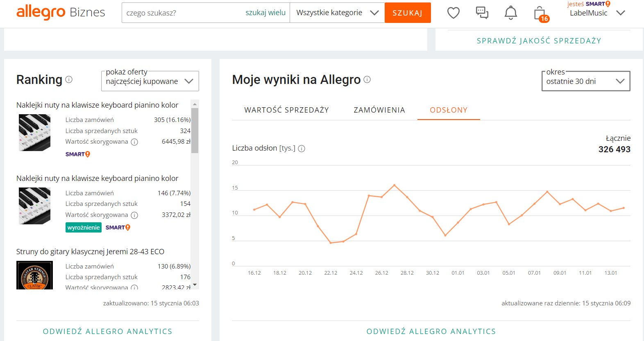Click the szukaj wielu link
The height and width of the screenshot is (341, 644).
(x=265, y=13)
